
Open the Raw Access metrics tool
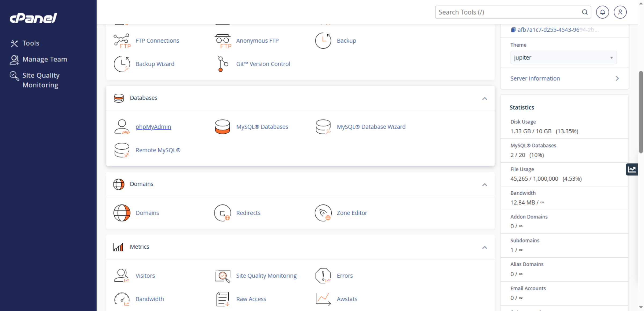pos(251,299)
